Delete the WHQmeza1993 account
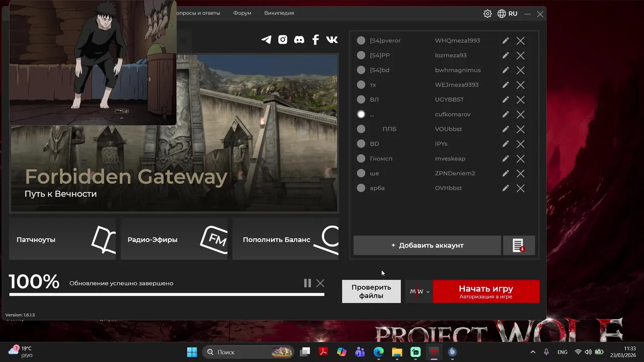644x362 pixels. 521,41
